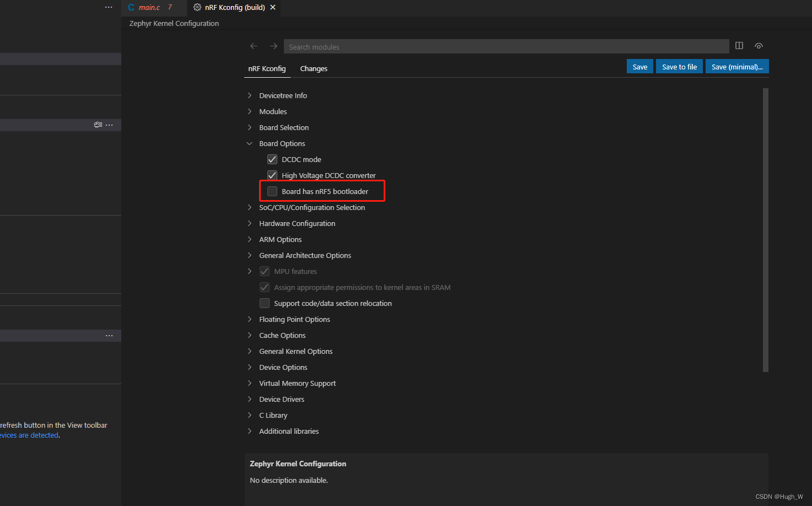Expand SoC/CPU/Configuration Selection
The width and height of the screenshot is (812, 506).
[250, 207]
